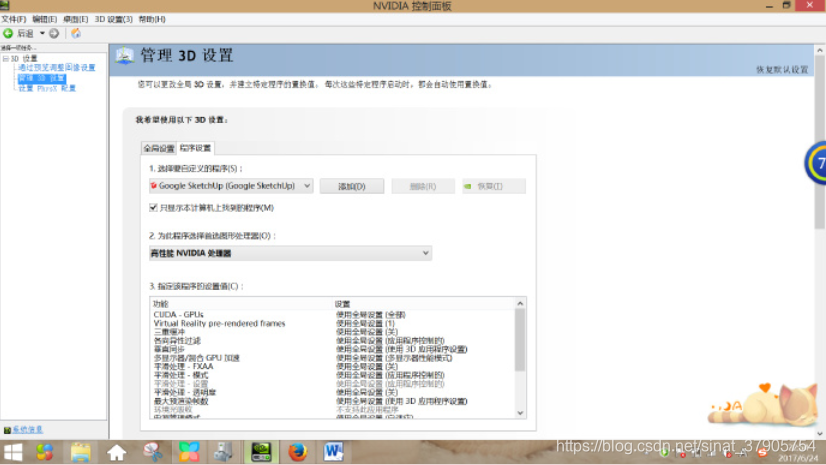Viewport: 826px width, 465px height.
Task: Open the 帮助(H) menu
Action: [x=152, y=19]
